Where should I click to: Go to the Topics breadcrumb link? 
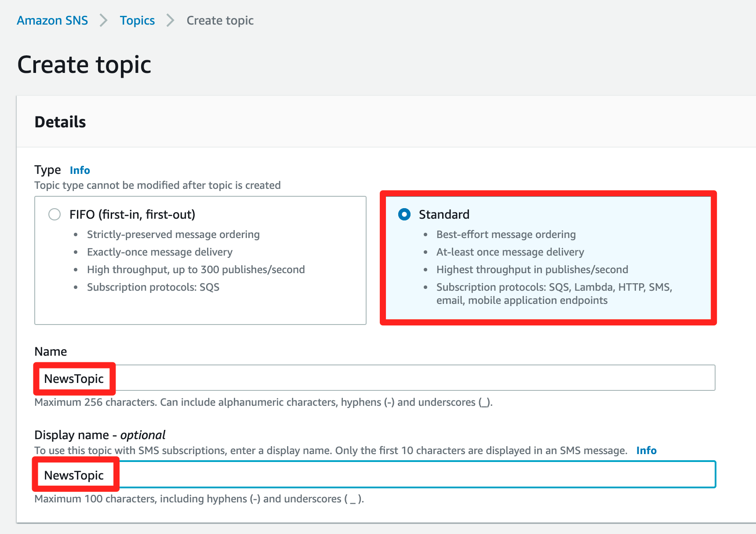point(137,20)
